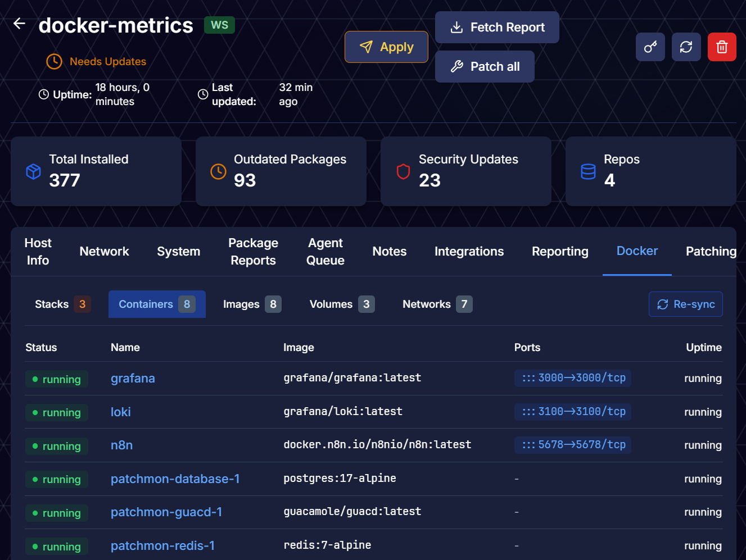Click the Outdated Packages clock icon
This screenshot has width=746, height=560.
click(x=218, y=171)
